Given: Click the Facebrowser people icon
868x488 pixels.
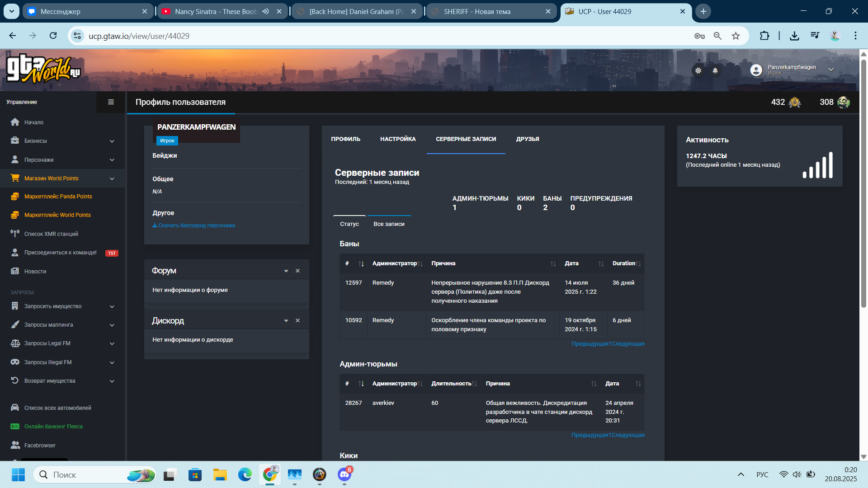Looking at the screenshot, I should (x=15, y=445).
